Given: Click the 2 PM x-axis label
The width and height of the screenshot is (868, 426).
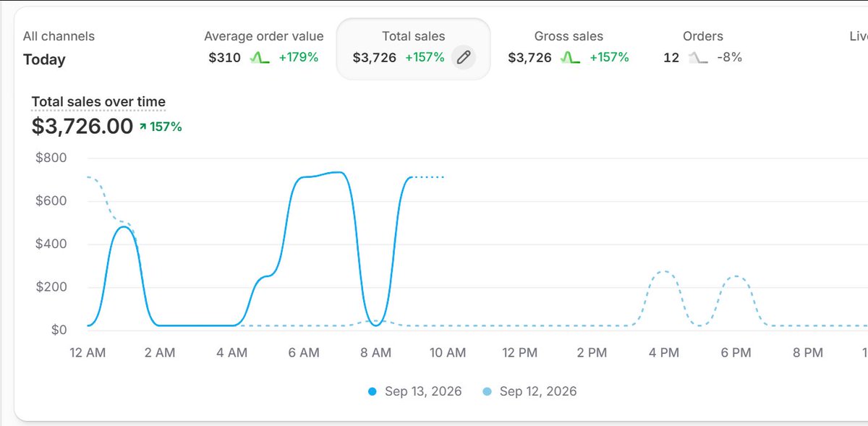Looking at the screenshot, I should 592,353.
